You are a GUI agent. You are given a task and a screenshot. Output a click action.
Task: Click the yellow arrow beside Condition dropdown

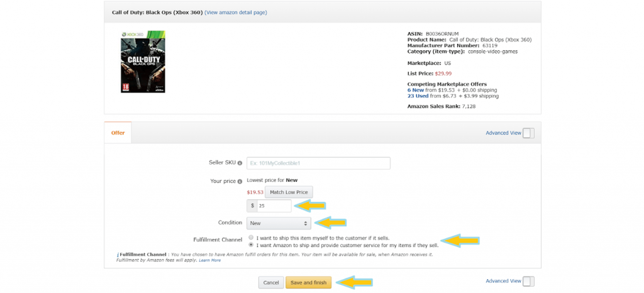331,223
